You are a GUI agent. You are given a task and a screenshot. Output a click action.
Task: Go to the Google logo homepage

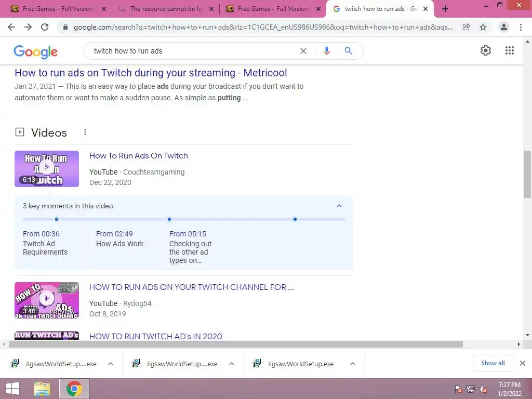36,52
